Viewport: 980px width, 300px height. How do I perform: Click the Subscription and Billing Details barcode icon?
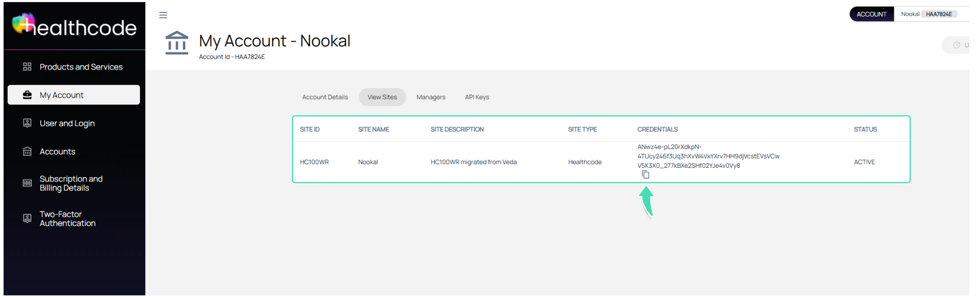(27, 183)
